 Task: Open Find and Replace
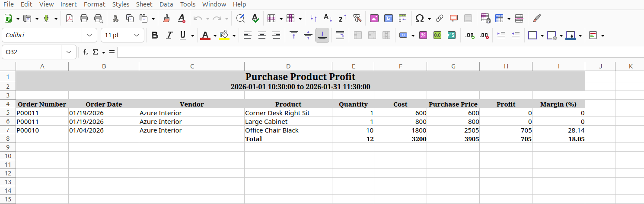[x=241, y=19]
